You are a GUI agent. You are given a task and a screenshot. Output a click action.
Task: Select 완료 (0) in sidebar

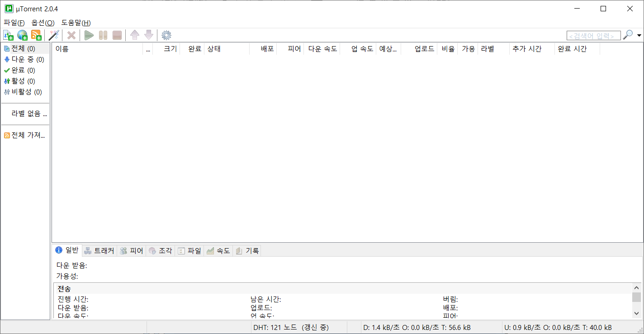(x=25, y=70)
